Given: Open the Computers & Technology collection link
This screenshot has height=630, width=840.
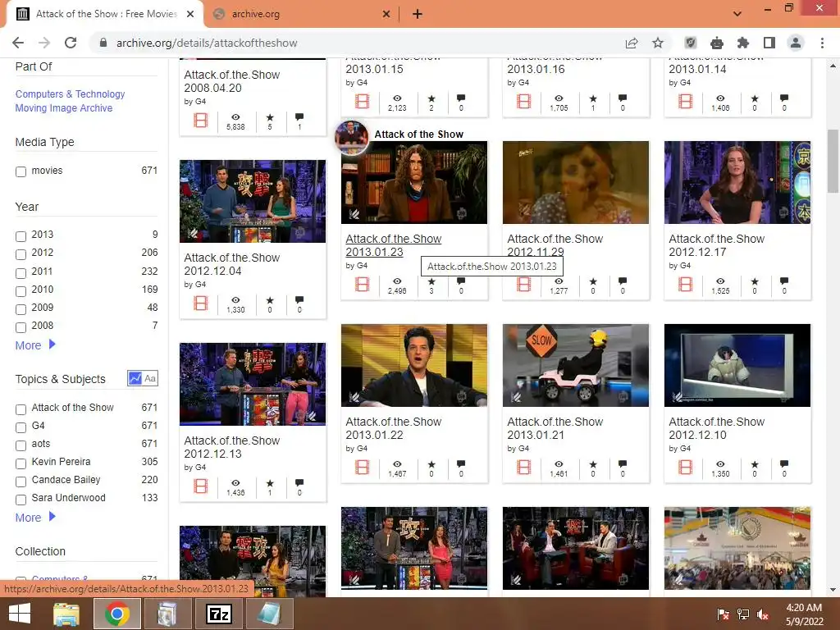Looking at the screenshot, I should coord(71,94).
